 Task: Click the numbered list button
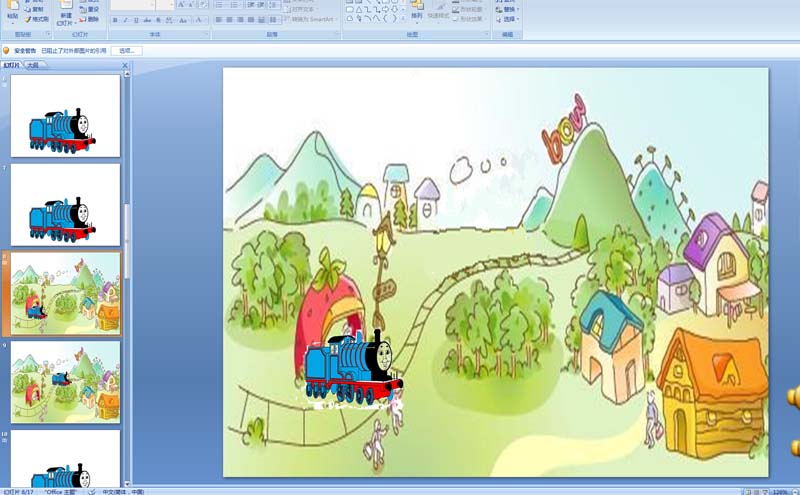click(x=235, y=5)
